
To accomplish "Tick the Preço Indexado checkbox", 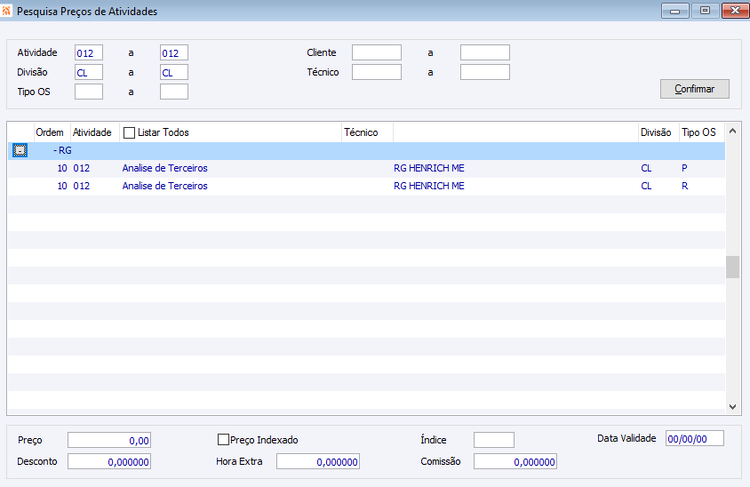I will (x=223, y=439).
